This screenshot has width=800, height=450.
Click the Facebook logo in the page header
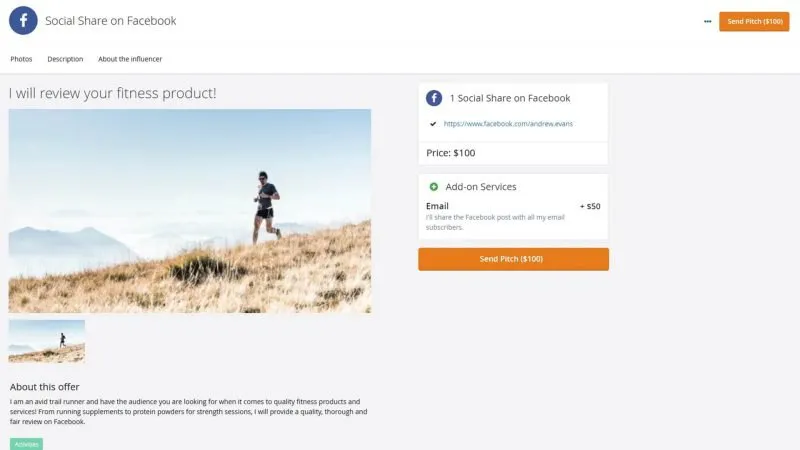coord(23,20)
